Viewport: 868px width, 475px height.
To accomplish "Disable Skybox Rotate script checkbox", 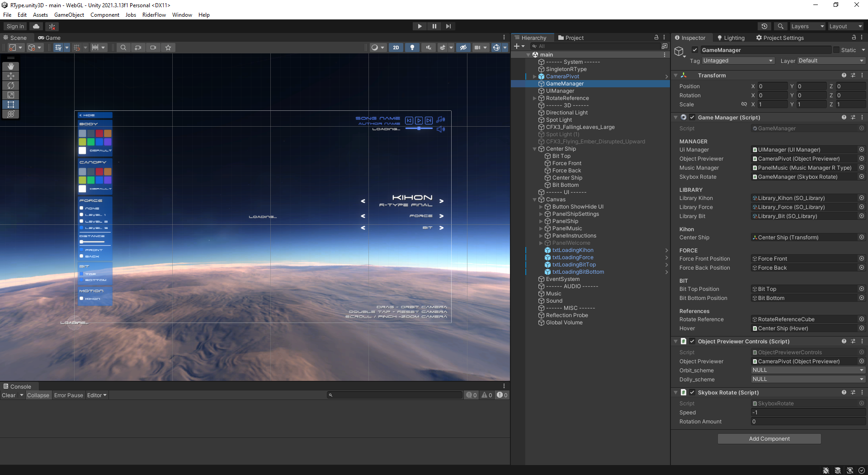I will pyautogui.click(x=692, y=392).
